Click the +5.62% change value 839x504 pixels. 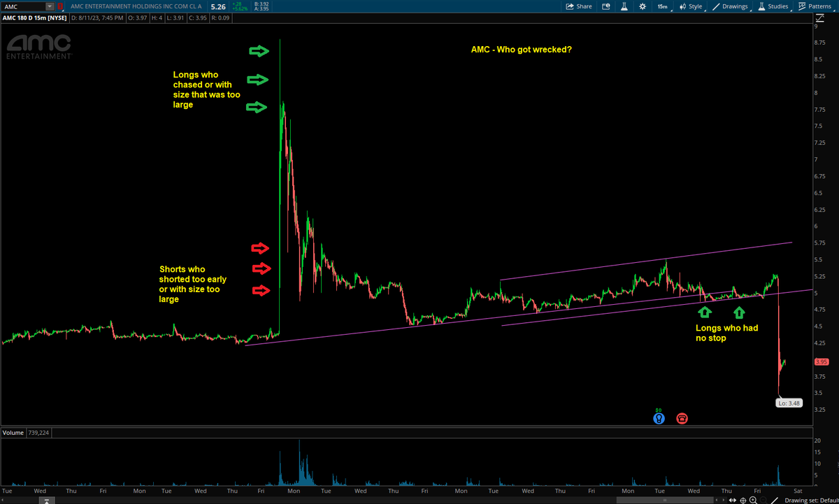(x=241, y=9)
